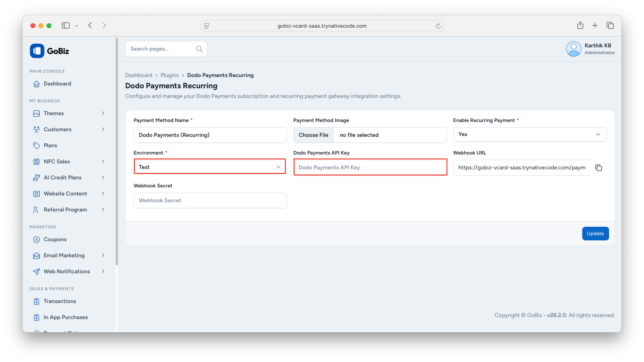Image resolution: width=644 pixels, height=362 pixels.
Task: Click the Website Content icon
Action: tap(37, 194)
